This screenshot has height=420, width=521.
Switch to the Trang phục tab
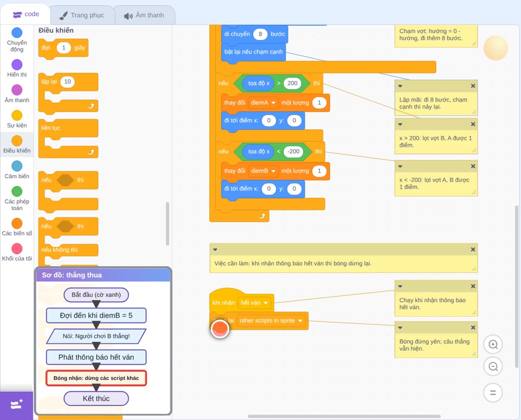82,15
